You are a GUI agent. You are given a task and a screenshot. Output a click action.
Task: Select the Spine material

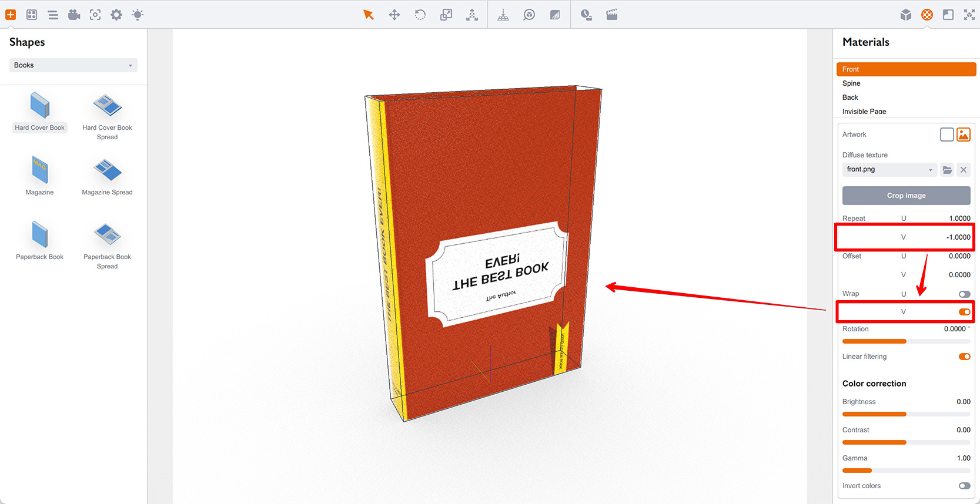(x=851, y=83)
